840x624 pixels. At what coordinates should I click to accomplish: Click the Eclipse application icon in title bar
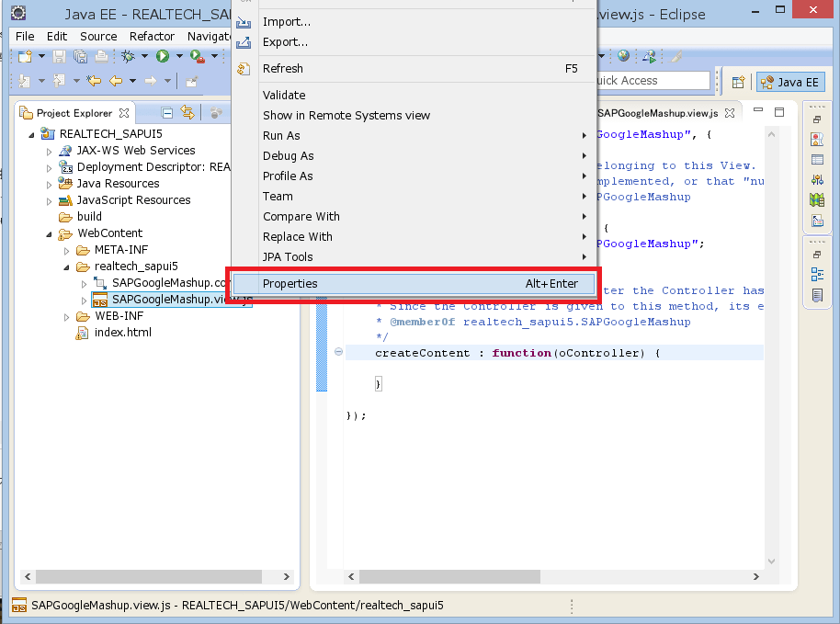coord(18,13)
